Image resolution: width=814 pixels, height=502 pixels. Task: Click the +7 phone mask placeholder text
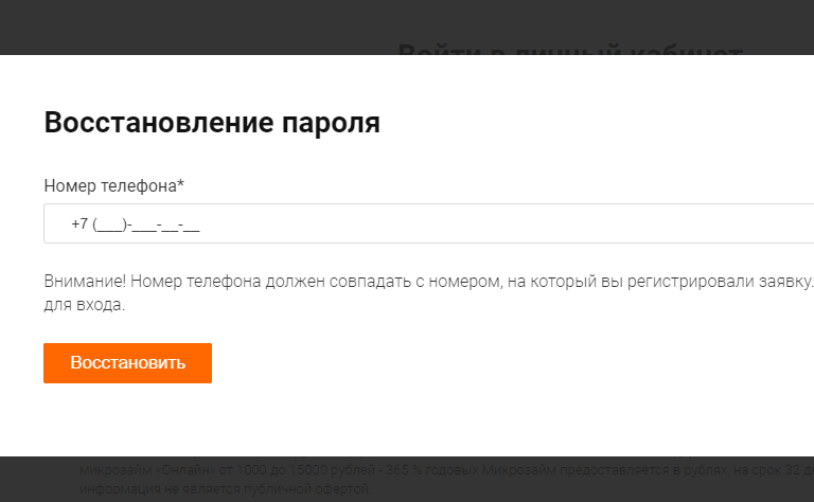(x=135, y=224)
